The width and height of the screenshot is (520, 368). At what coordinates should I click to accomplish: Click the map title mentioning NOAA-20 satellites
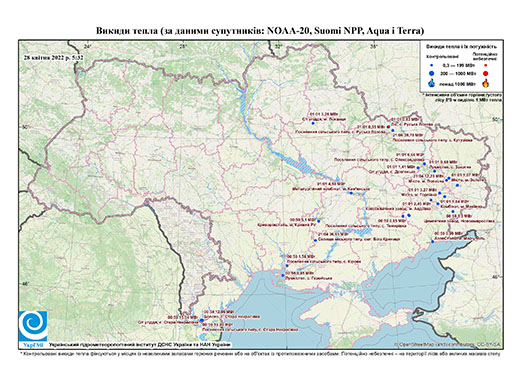coord(260,31)
